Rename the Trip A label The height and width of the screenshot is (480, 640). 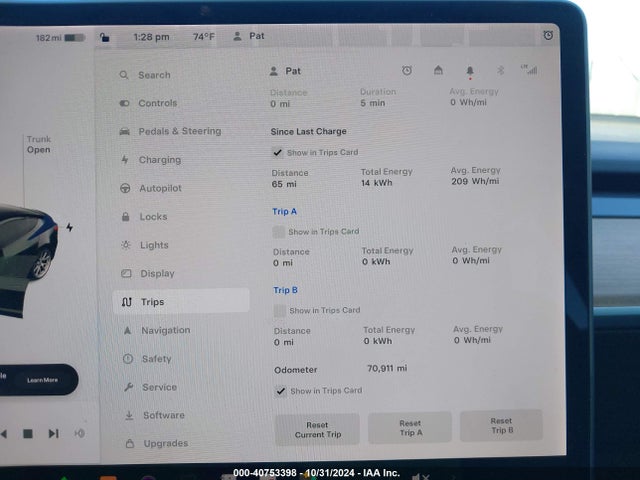pyautogui.click(x=284, y=211)
